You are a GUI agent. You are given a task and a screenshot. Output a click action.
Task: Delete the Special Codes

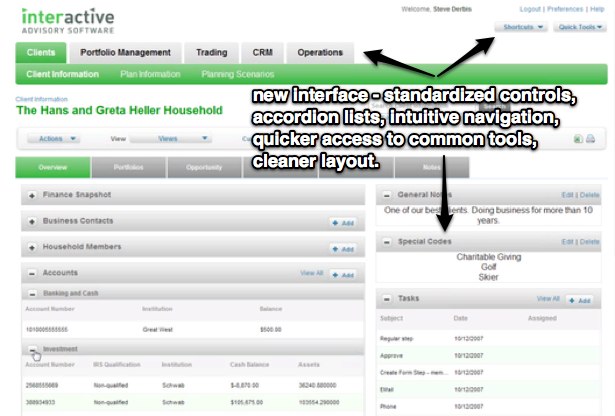click(590, 242)
